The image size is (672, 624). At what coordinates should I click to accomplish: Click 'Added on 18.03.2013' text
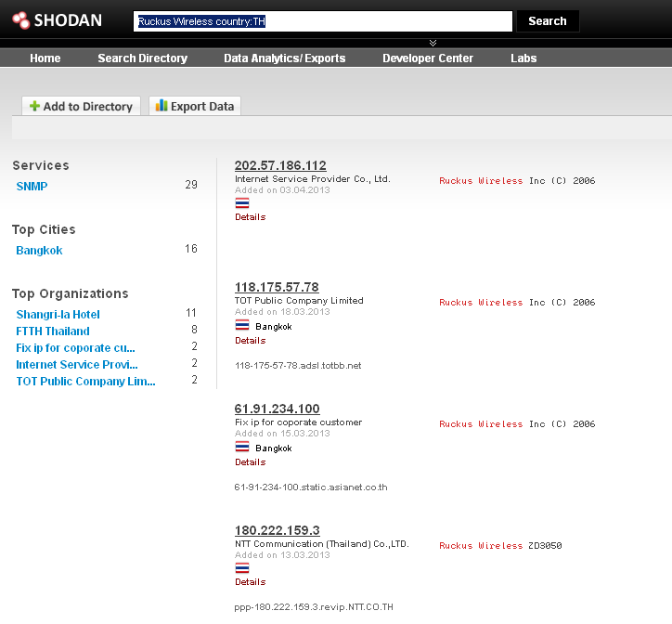coord(282,312)
